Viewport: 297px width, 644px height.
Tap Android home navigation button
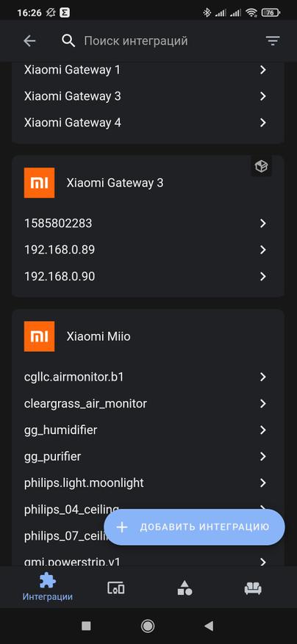148,626
